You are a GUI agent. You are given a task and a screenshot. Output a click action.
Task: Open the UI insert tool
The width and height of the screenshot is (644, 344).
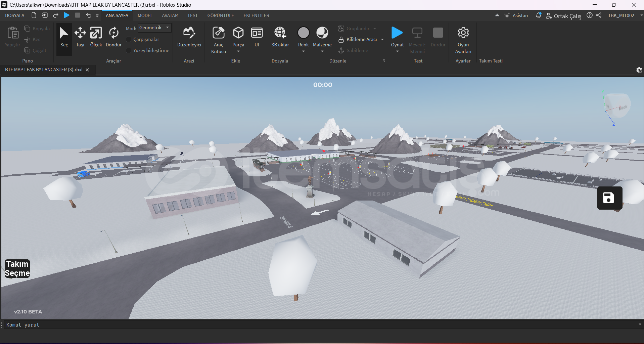pos(257,38)
